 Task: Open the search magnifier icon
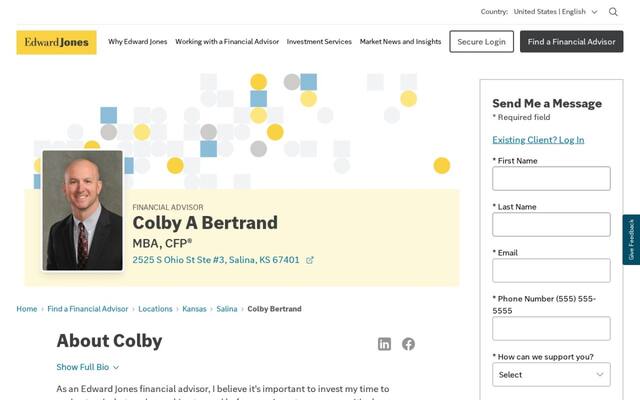[x=613, y=12]
